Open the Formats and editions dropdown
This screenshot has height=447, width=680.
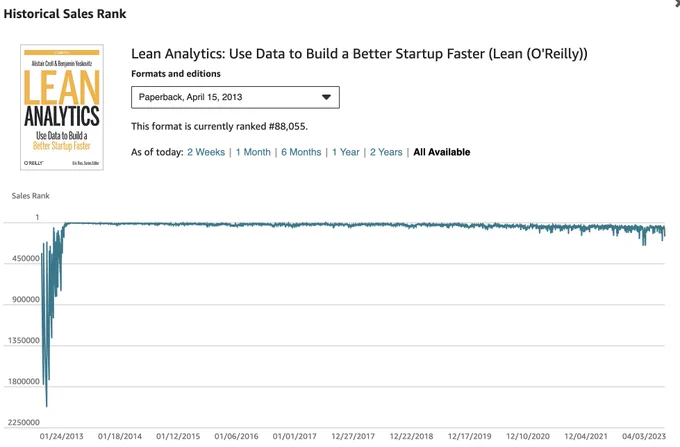235,97
